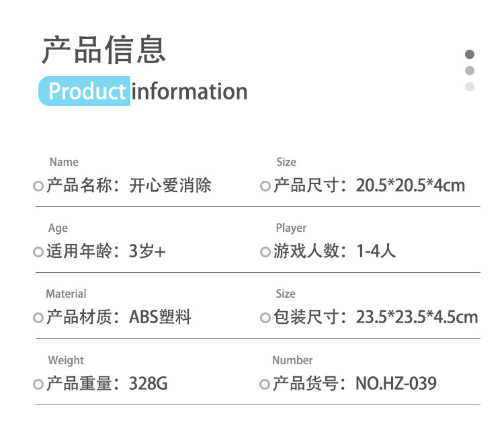504x426 pixels.
Task: Select the circle bullet next to 游戏人数
Action: pos(265,253)
